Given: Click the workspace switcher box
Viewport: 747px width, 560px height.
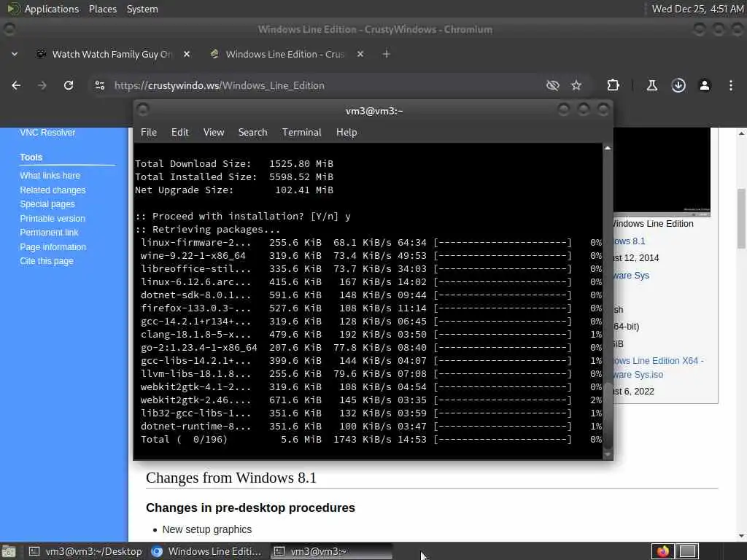Looking at the screenshot, I should (x=687, y=551).
